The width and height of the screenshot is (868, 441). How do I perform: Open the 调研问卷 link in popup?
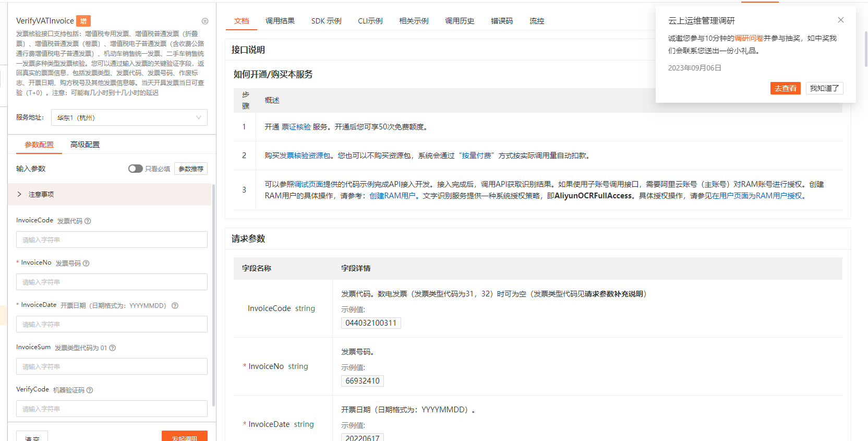coord(749,38)
